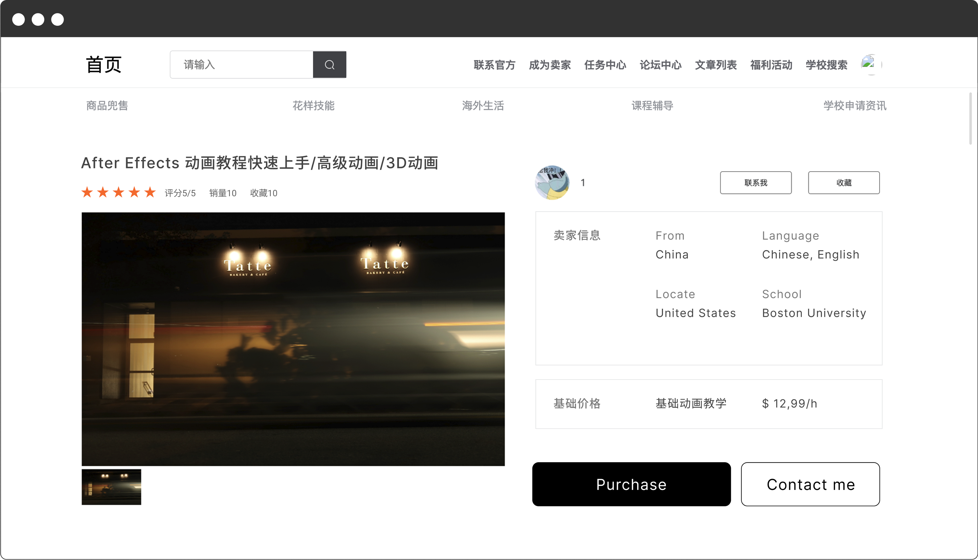Select the 课程辅导 category tab

tap(652, 105)
